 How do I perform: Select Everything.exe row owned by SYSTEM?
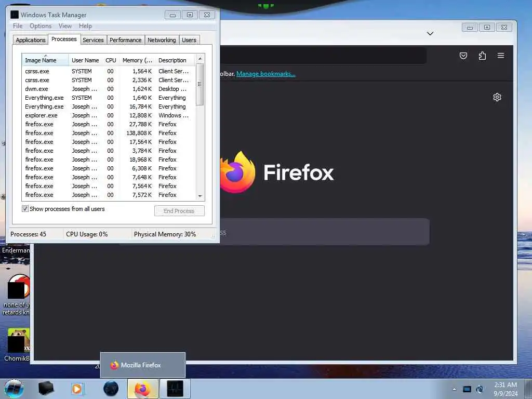tap(109, 98)
